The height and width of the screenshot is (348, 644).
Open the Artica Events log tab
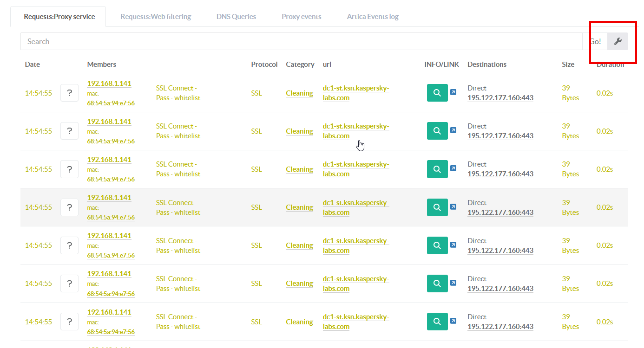tap(373, 17)
